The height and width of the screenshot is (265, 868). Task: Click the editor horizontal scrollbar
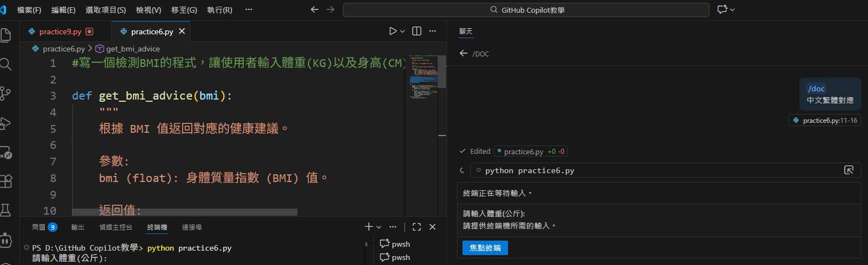click(185, 212)
